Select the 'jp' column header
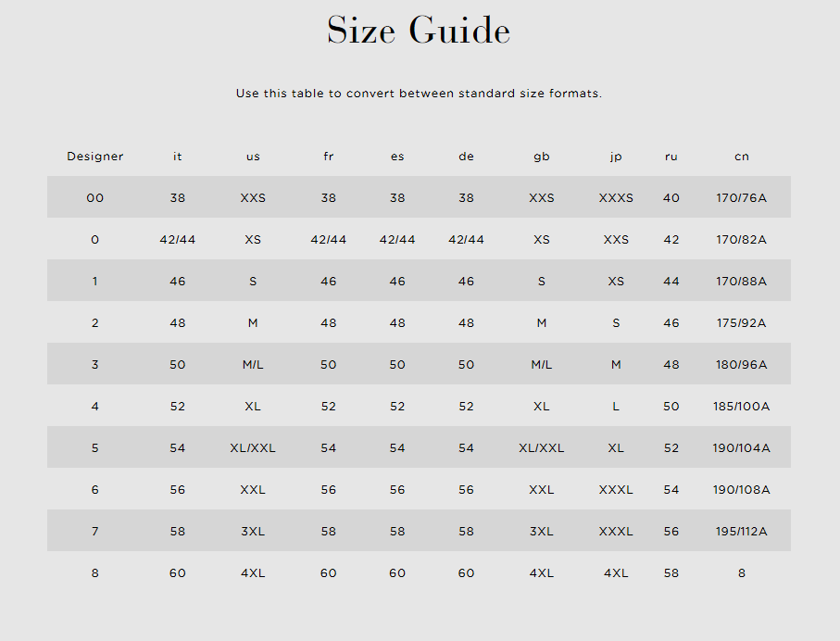 click(x=616, y=157)
